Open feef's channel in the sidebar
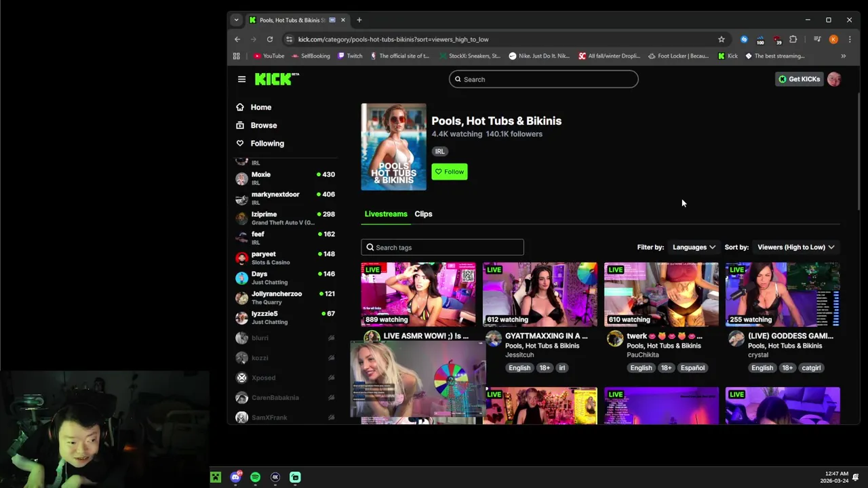The width and height of the screenshot is (868, 488). point(285,238)
